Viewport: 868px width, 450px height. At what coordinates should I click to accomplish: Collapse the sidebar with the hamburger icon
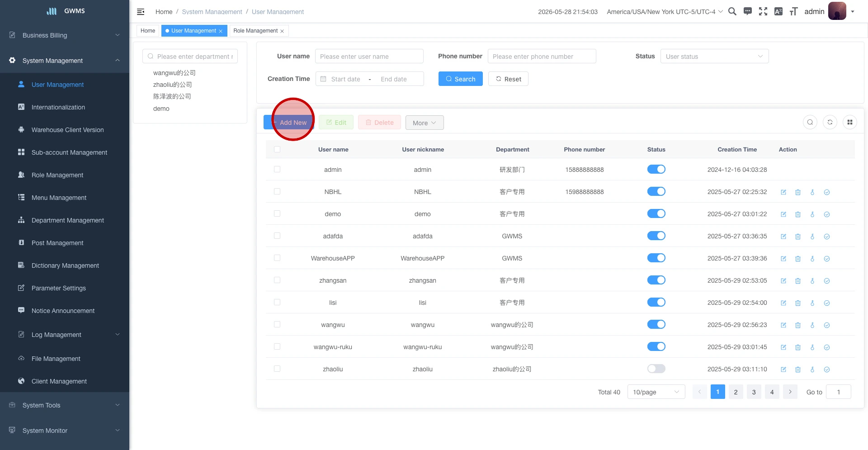(141, 12)
